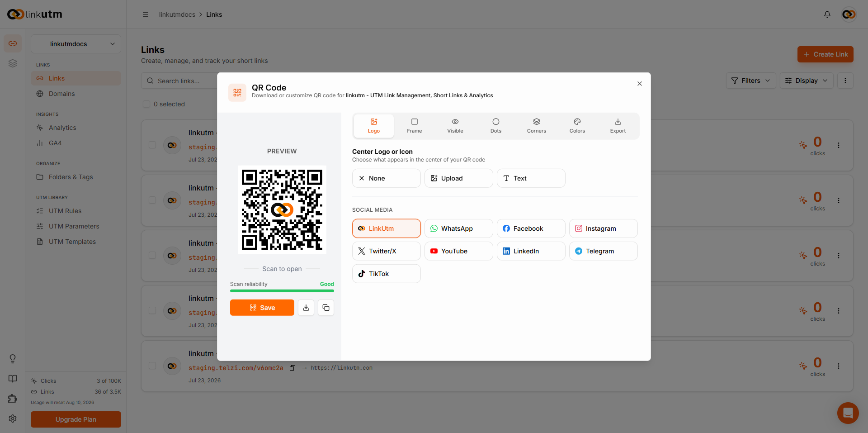
Task: Open the notifications bell
Action: tap(827, 14)
